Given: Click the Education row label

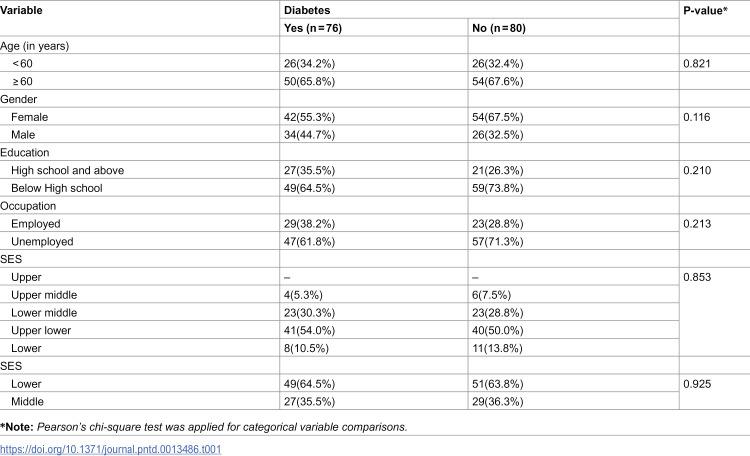Looking at the screenshot, I should pos(28,152).
